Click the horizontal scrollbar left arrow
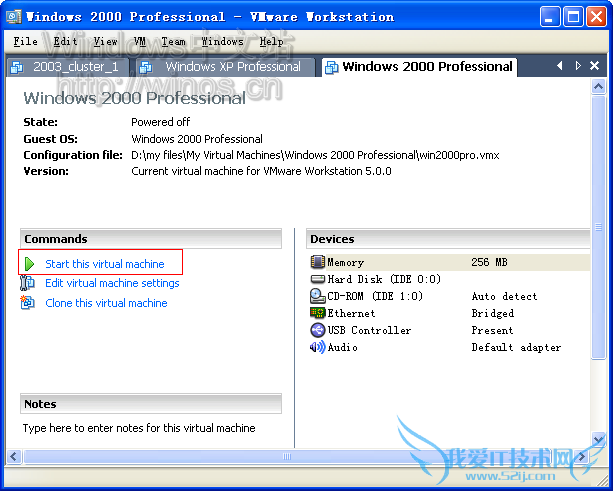This screenshot has height=491, width=613. 14,456
